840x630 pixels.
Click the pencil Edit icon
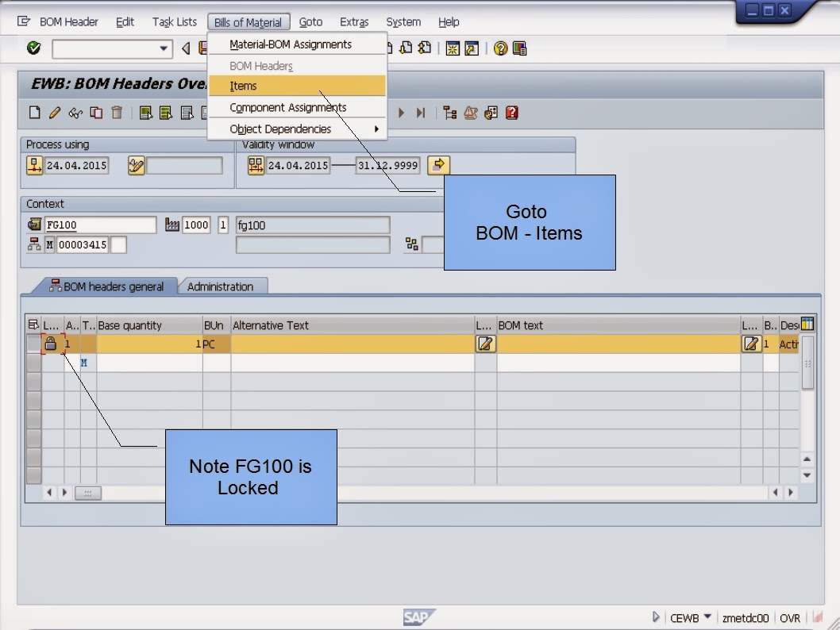(53, 112)
